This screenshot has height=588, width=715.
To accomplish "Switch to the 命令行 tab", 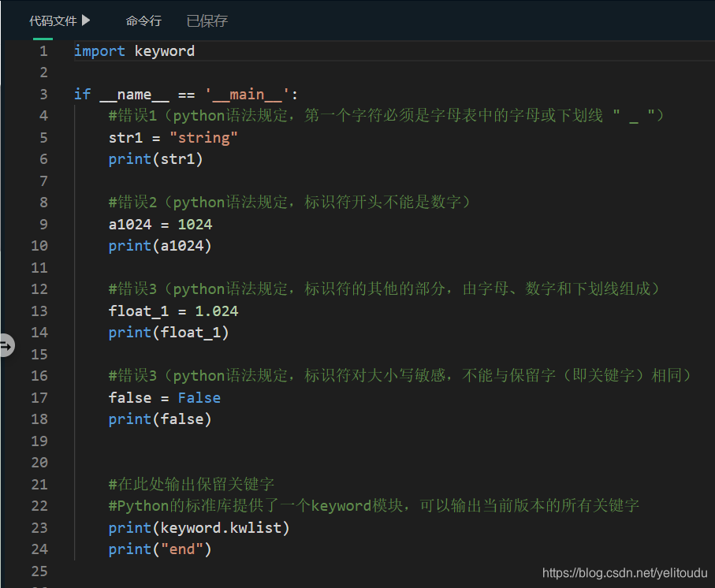I will pos(143,21).
